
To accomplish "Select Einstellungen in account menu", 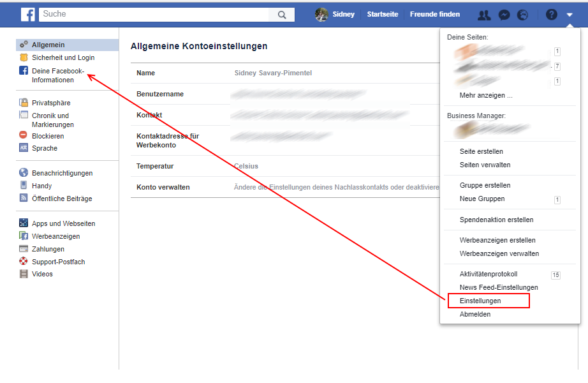I will click(x=480, y=301).
